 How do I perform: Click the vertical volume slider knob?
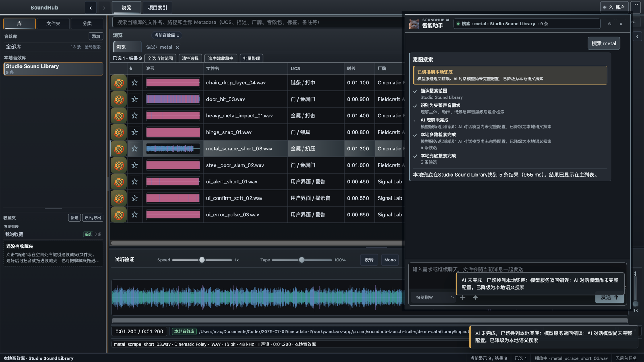[x=636, y=304]
